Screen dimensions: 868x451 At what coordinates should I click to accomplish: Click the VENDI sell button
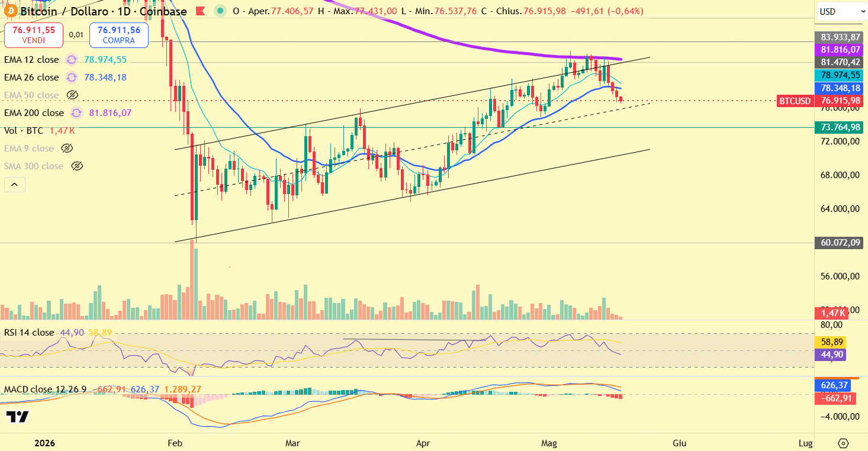33,35
